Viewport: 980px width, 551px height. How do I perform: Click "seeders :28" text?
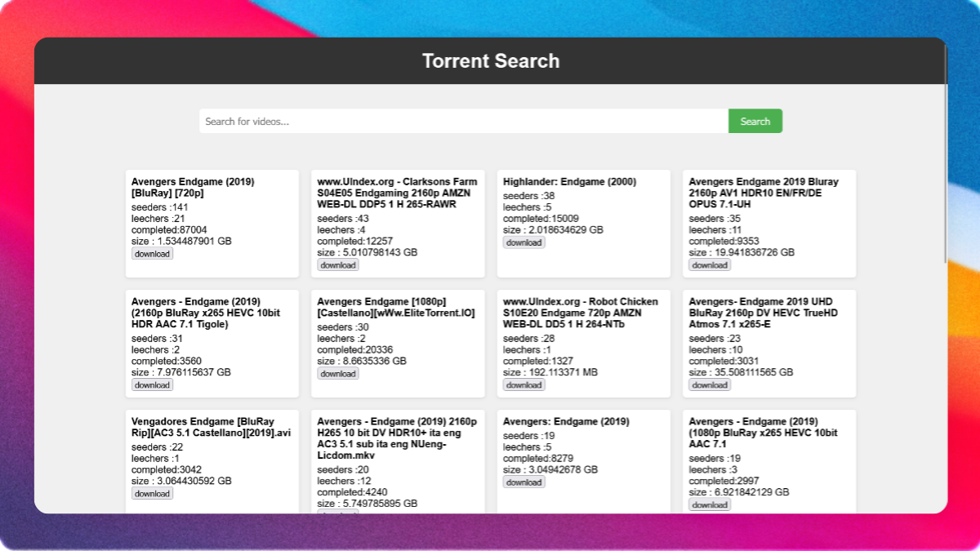tap(529, 339)
